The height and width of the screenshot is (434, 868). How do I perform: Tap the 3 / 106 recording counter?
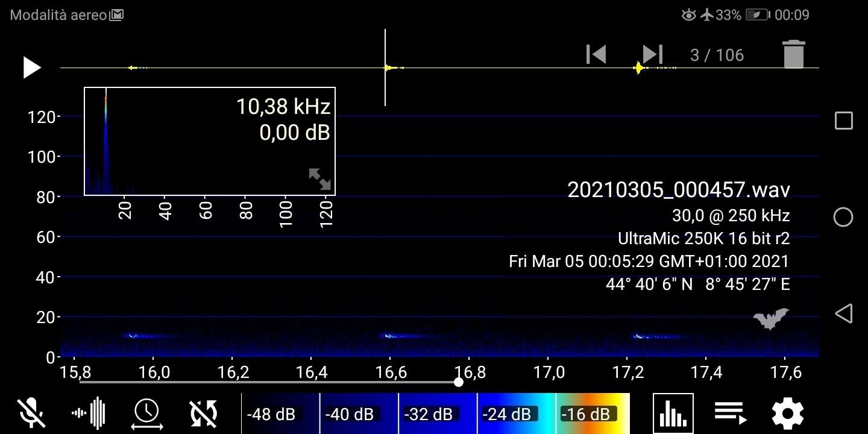[x=717, y=55]
